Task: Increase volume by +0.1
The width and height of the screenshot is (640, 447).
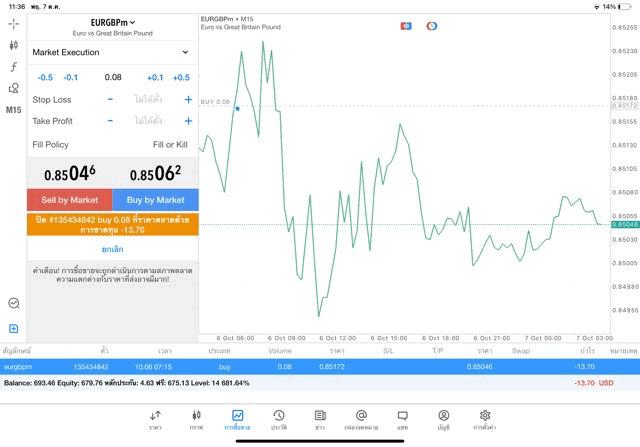Action: tap(155, 77)
